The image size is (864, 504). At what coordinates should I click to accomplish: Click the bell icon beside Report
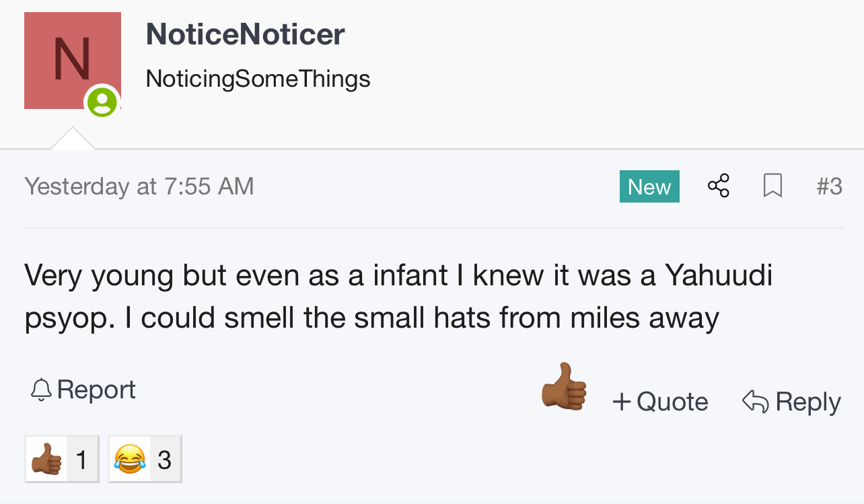tap(41, 390)
